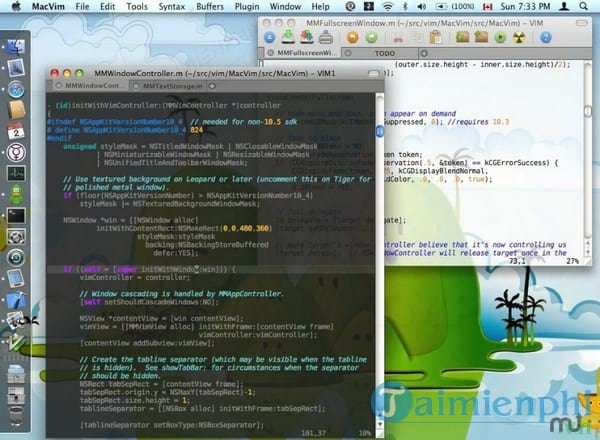
Task: Open Xcode hammer icon in Dock
Action: [16, 300]
